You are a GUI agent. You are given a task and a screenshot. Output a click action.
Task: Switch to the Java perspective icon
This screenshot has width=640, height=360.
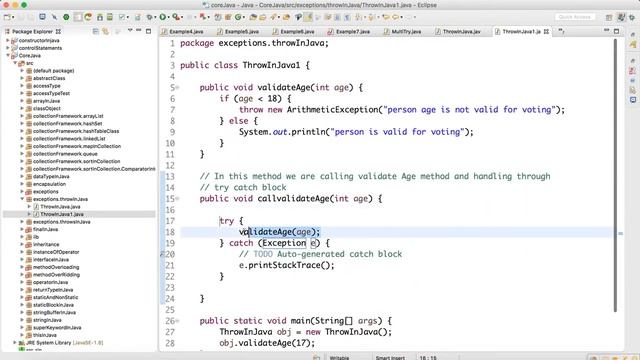621,17
